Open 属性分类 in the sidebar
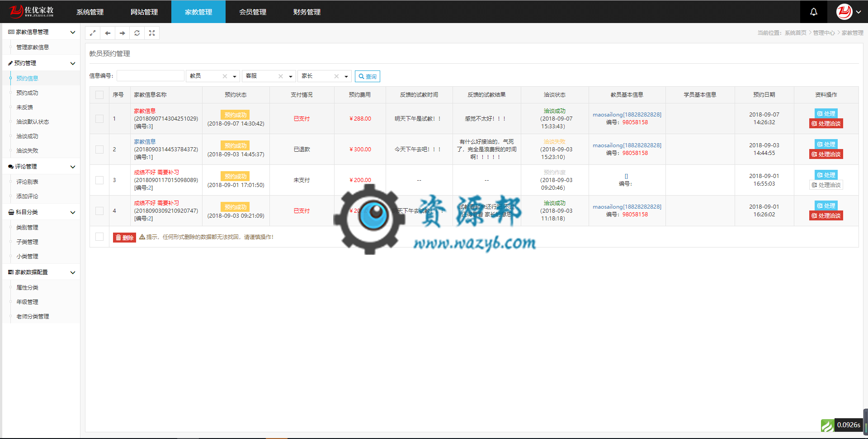Screen dimensions: 868x439 pyautogui.click(x=27, y=288)
